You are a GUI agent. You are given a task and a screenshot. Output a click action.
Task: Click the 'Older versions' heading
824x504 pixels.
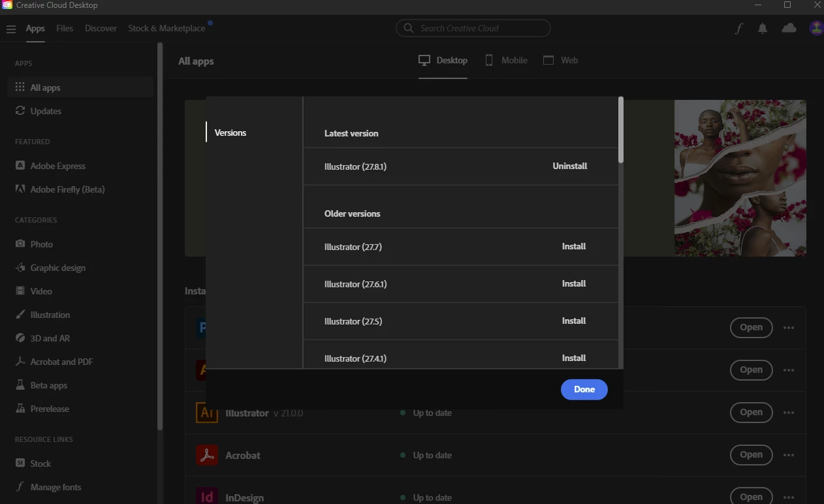[352, 213]
